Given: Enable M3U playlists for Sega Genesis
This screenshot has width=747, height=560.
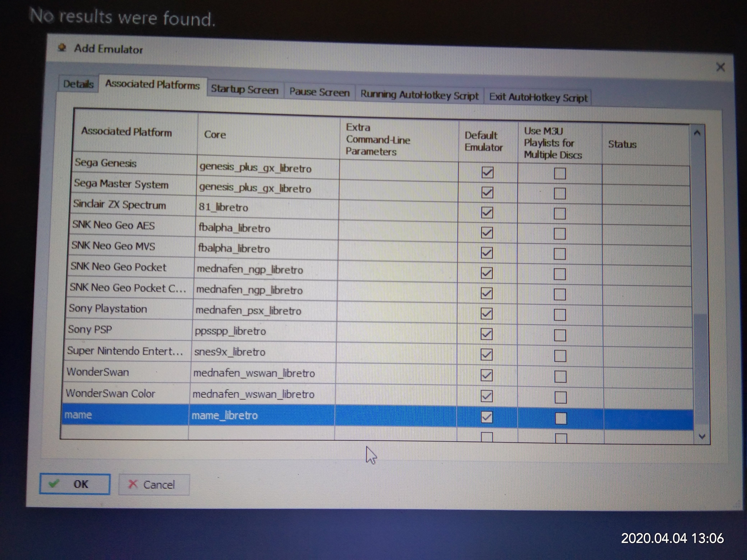Looking at the screenshot, I should [x=560, y=174].
